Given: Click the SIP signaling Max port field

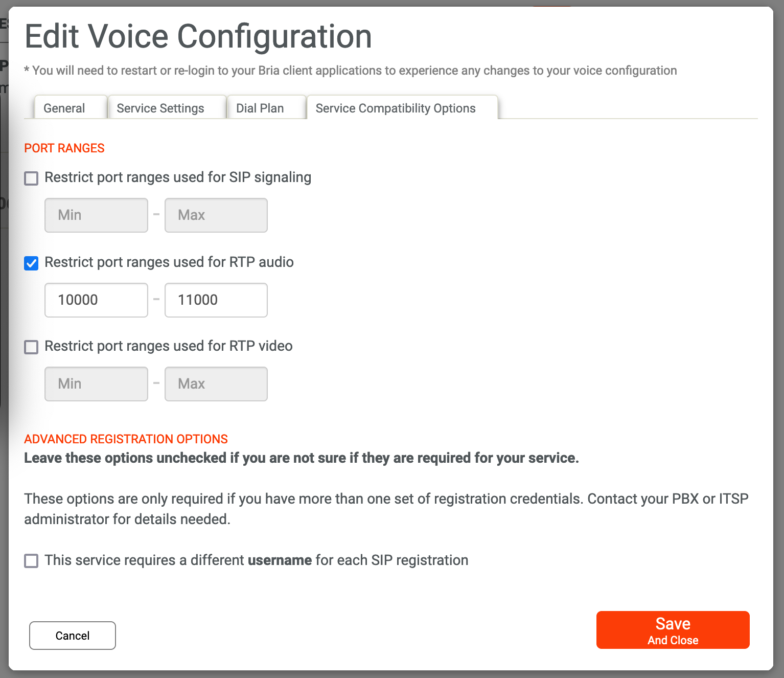Looking at the screenshot, I should point(216,215).
